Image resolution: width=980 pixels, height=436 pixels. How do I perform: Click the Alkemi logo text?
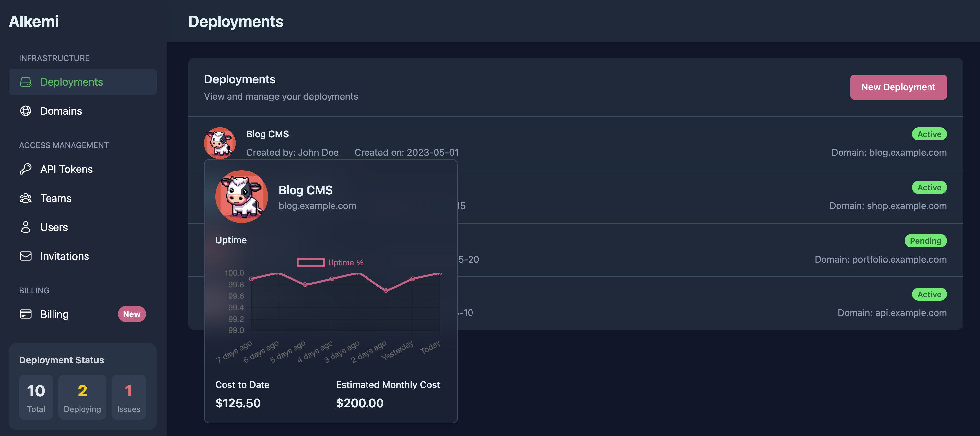point(34,22)
